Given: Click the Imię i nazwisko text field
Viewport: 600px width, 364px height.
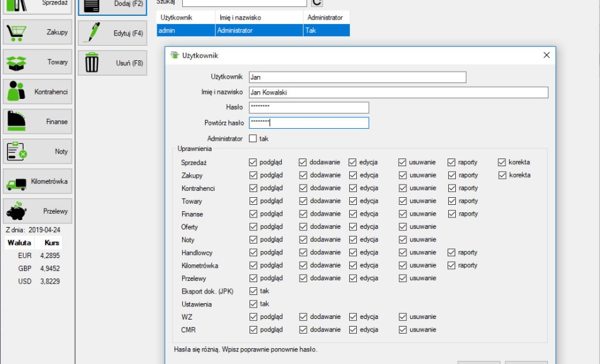Looking at the screenshot, I should (398, 93).
